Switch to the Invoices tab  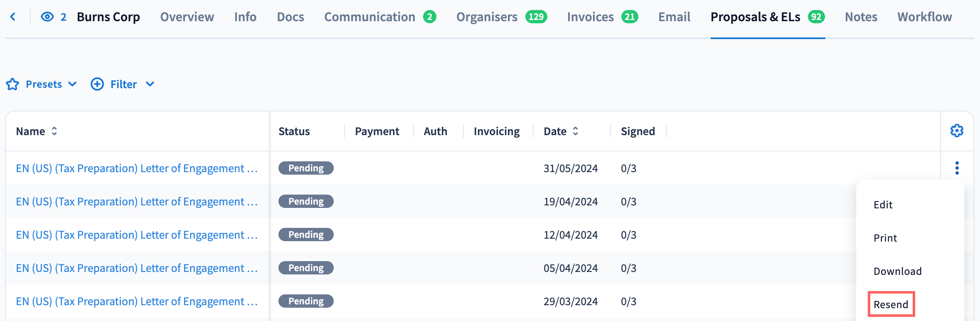tap(590, 17)
